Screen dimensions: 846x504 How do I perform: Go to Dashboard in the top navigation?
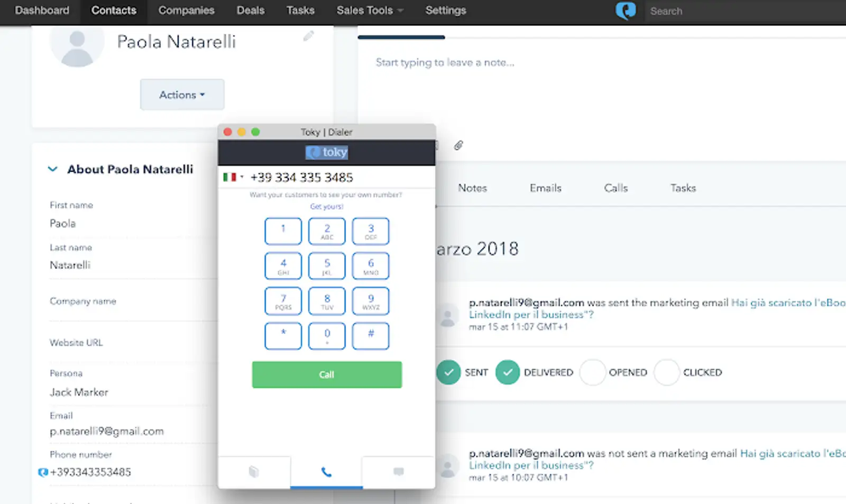click(42, 11)
